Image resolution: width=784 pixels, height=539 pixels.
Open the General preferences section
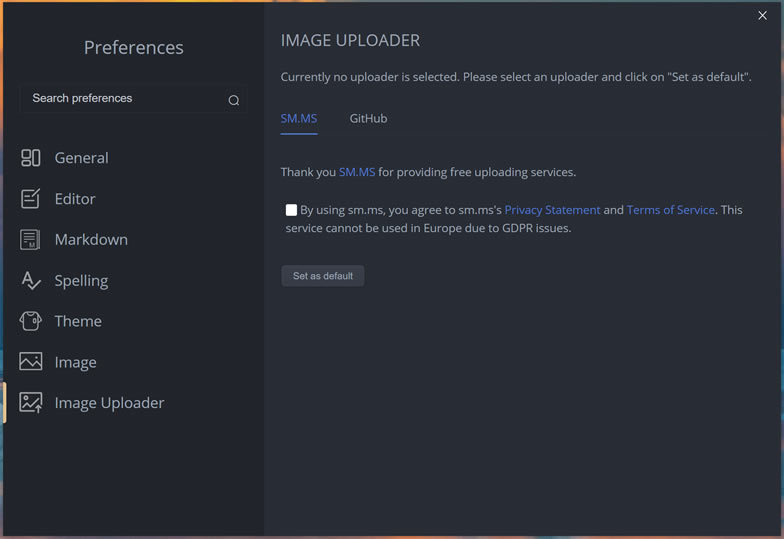tap(82, 158)
